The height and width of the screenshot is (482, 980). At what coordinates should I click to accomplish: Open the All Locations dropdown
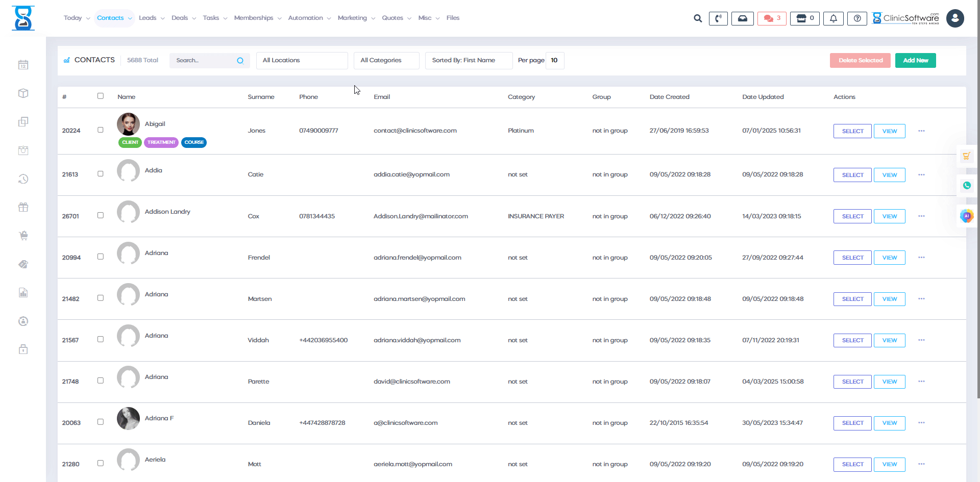pyautogui.click(x=302, y=60)
